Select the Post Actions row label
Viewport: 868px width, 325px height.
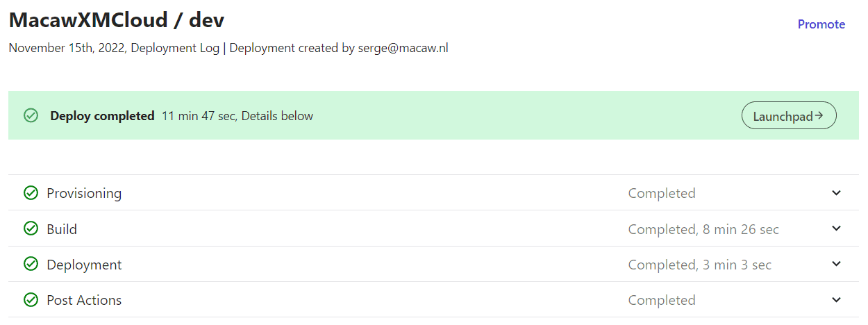pos(84,300)
